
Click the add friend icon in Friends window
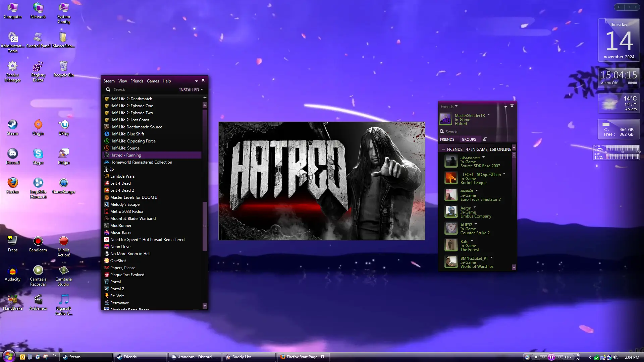pos(484,139)
